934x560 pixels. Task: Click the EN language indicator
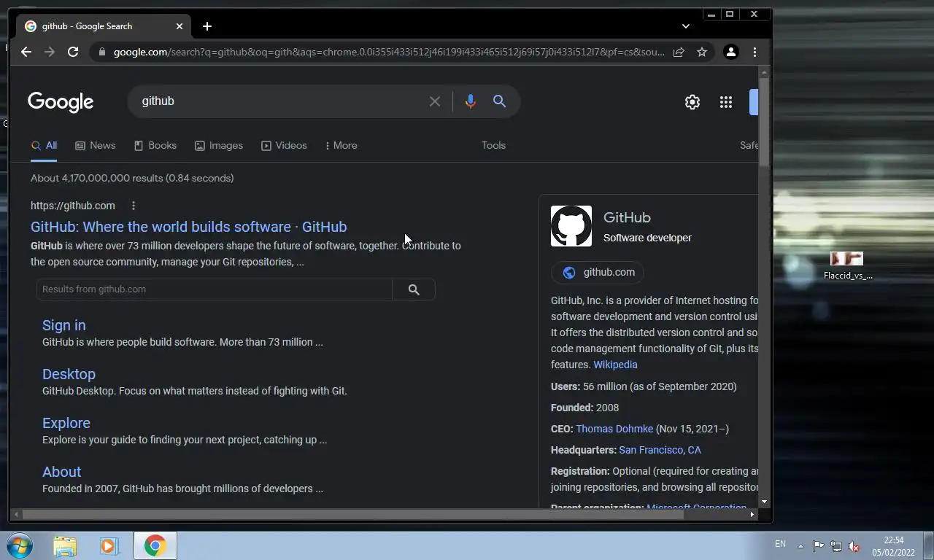point(780,544)
